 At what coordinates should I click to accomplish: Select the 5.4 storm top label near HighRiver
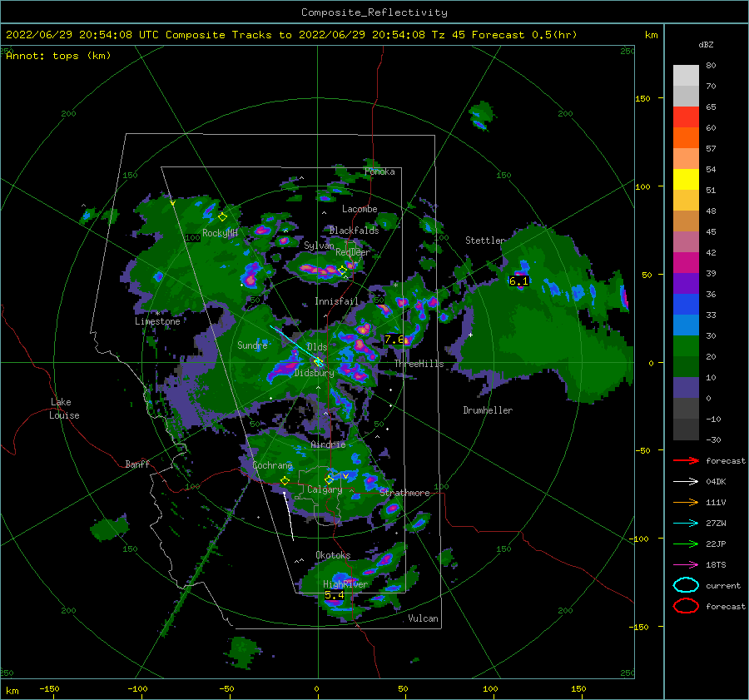click(335, 595)
